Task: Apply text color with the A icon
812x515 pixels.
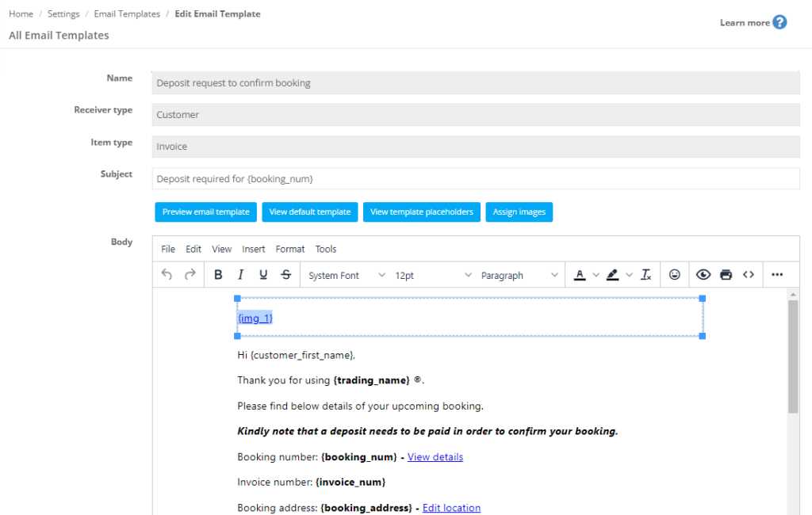Action: [x=580, y=275]
